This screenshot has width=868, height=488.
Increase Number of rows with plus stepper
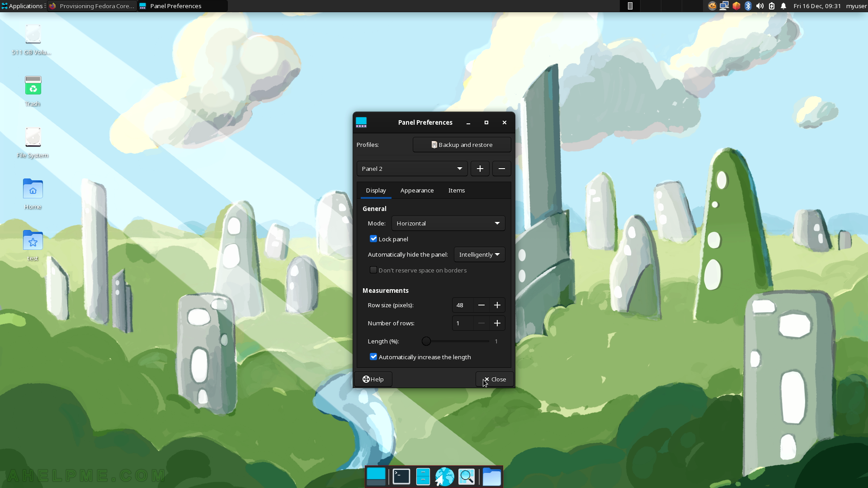497,323
